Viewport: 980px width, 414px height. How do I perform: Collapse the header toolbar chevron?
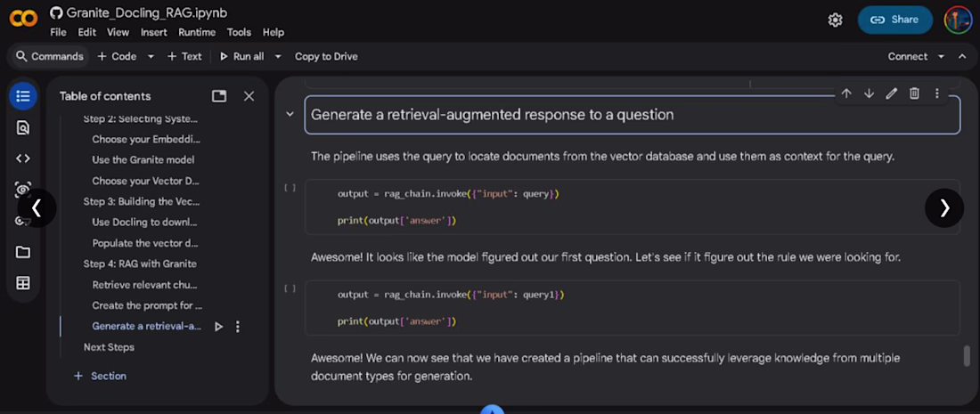tap(962, 56)
